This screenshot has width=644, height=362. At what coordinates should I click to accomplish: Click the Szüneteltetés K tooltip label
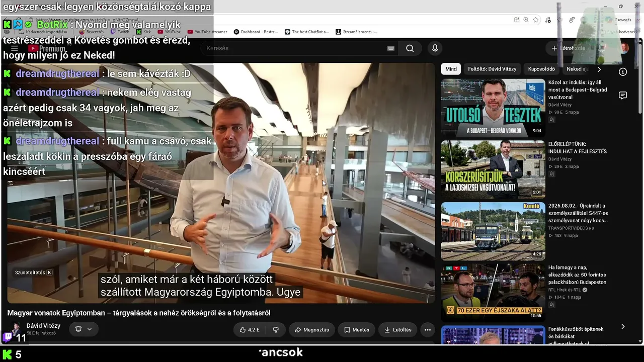[x=34, y=273]
